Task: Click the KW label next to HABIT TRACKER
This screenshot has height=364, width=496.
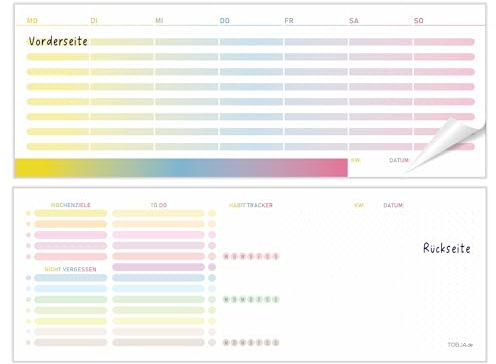Action: (359, 205)
